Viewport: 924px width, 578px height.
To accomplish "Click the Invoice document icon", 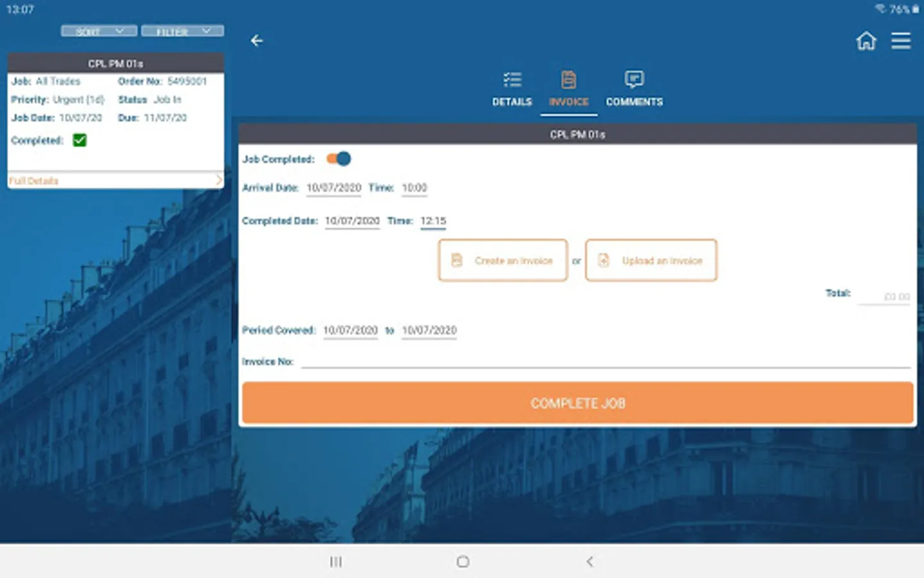I will tap(569, 80).
